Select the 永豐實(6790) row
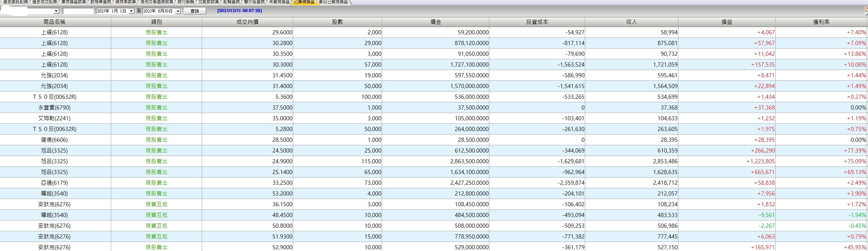The height and width of the screenshot is (251, 868). pyautogui.click(x=433, y=107)
